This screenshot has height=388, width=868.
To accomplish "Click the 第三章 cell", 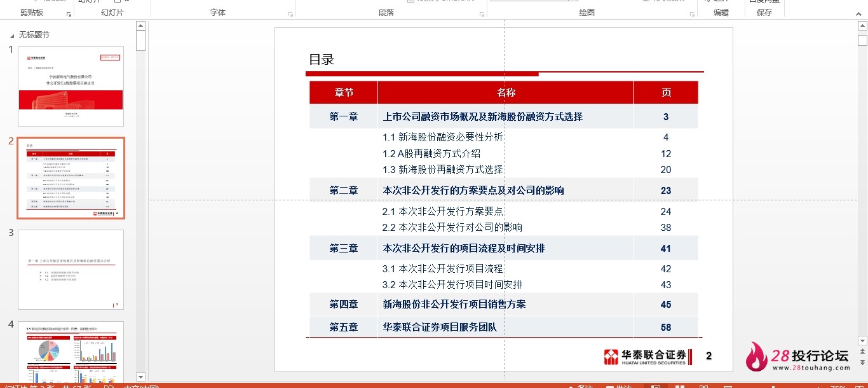I will click(x=344, y=249).
